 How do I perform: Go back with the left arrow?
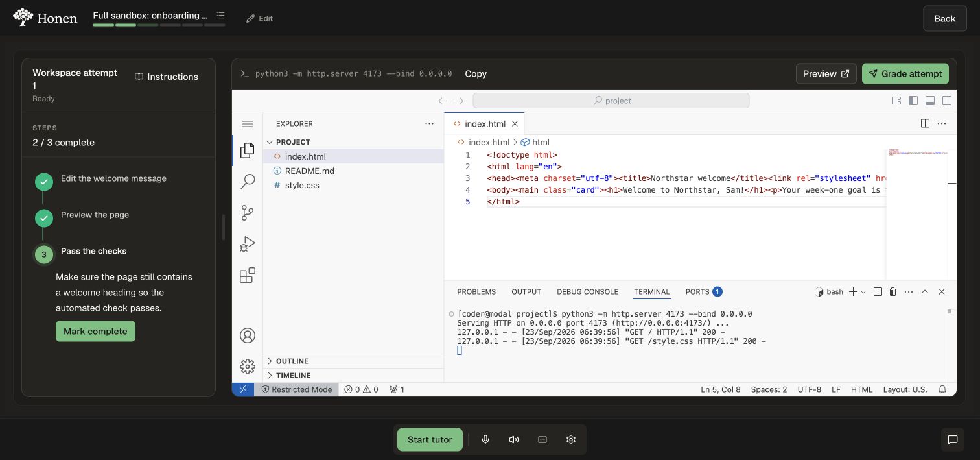(x=442, y=101)
